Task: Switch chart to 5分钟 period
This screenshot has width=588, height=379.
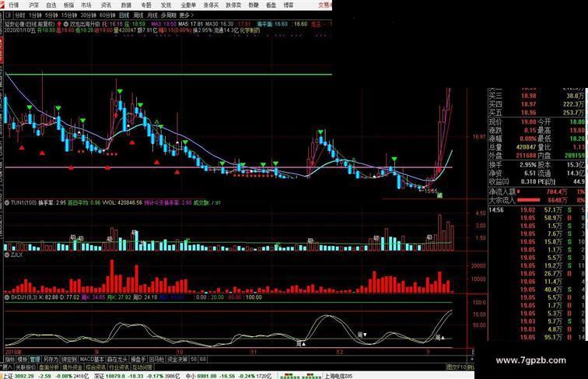Action: pos(51,16)
